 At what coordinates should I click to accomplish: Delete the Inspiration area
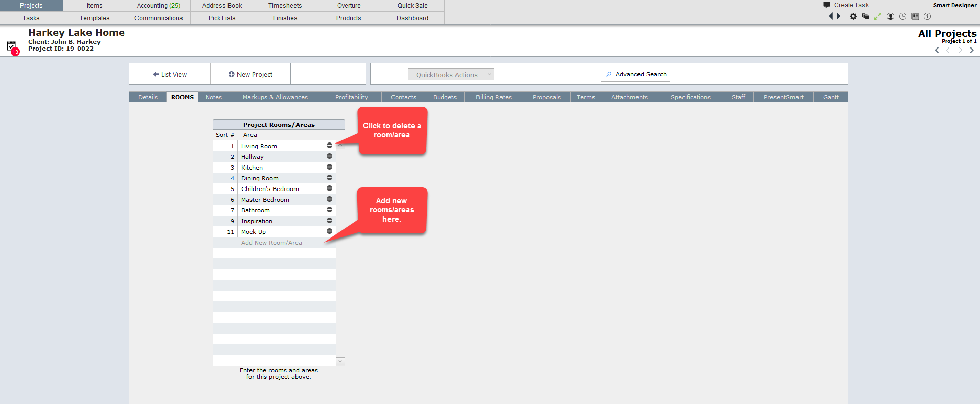pyautogui.click(x=329, y=221)
